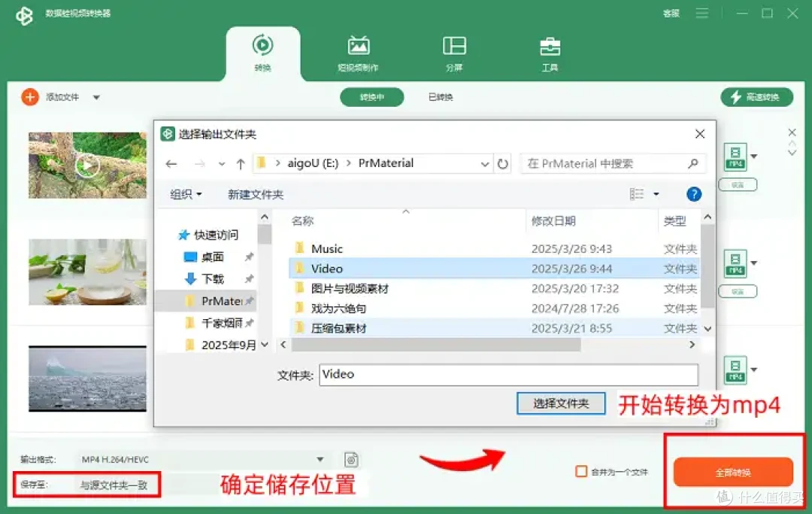
Task: Sort by the 修改日期 column header
Action: tap(553, 221)
